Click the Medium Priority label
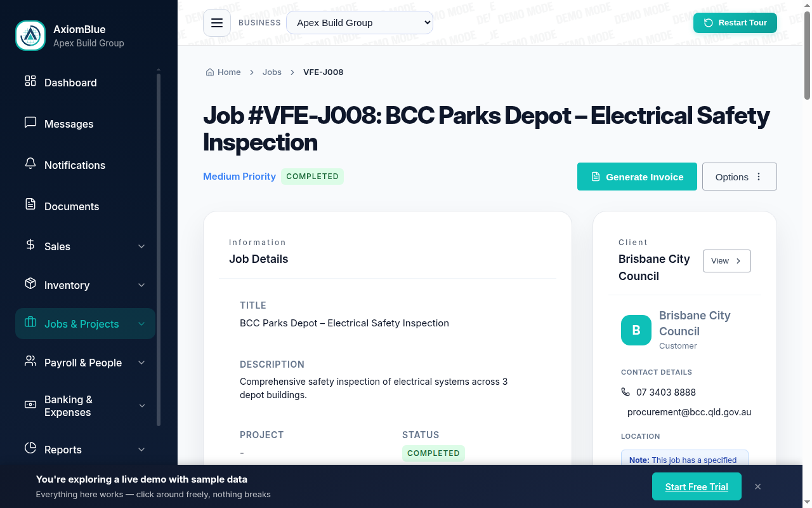 (x=239, y=177)
